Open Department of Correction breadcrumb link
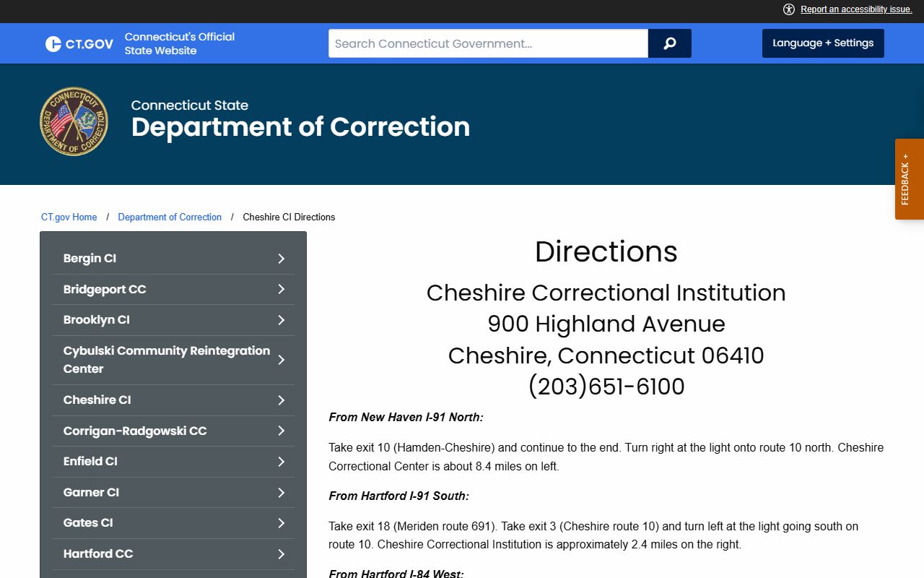The width and height of the screenshot is (924, 578). (170, 217)
